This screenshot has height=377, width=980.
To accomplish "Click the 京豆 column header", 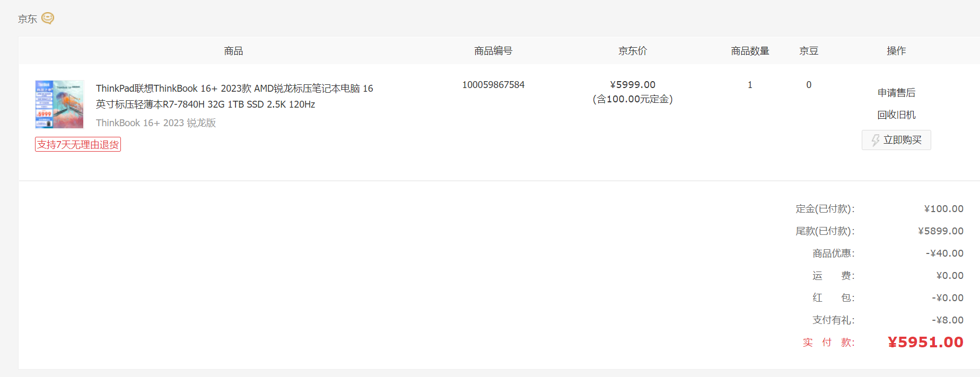I will pos(809,51).
